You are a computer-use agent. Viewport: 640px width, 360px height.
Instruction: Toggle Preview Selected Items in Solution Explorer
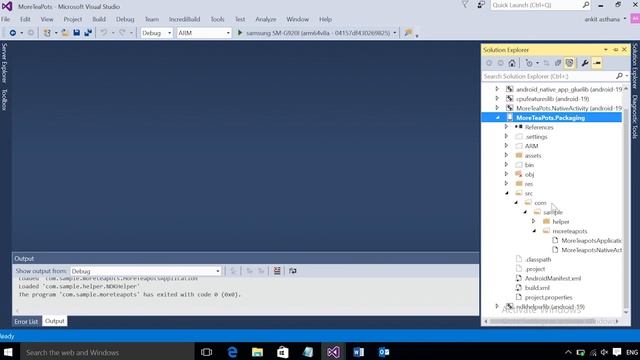click(x=597, y=63)
